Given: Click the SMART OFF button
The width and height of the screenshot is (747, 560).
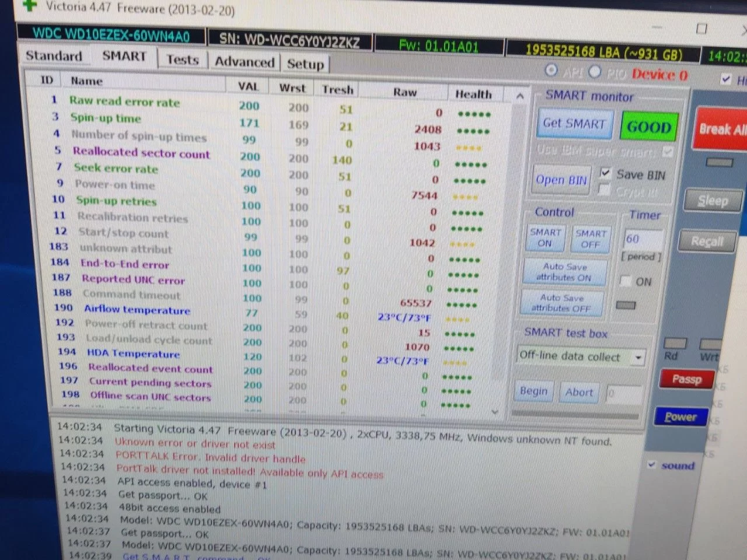Looking at the screenshot, I should point(591,239).
